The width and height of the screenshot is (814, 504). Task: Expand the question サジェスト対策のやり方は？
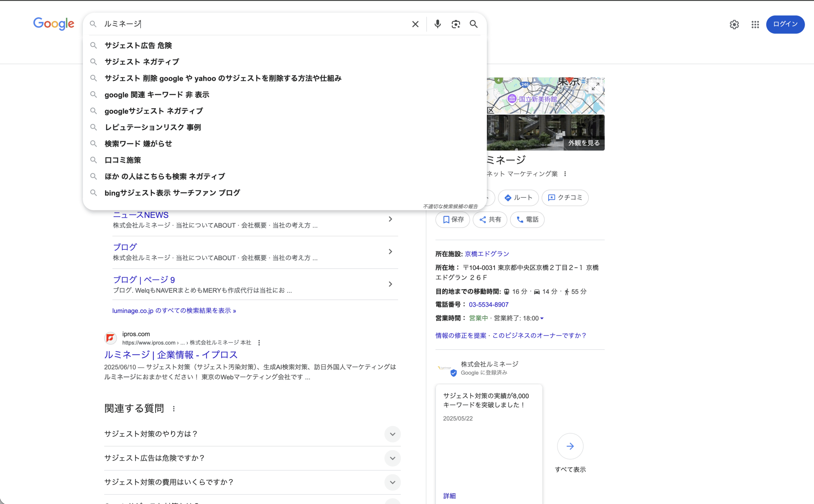click(x=392, y=434)
